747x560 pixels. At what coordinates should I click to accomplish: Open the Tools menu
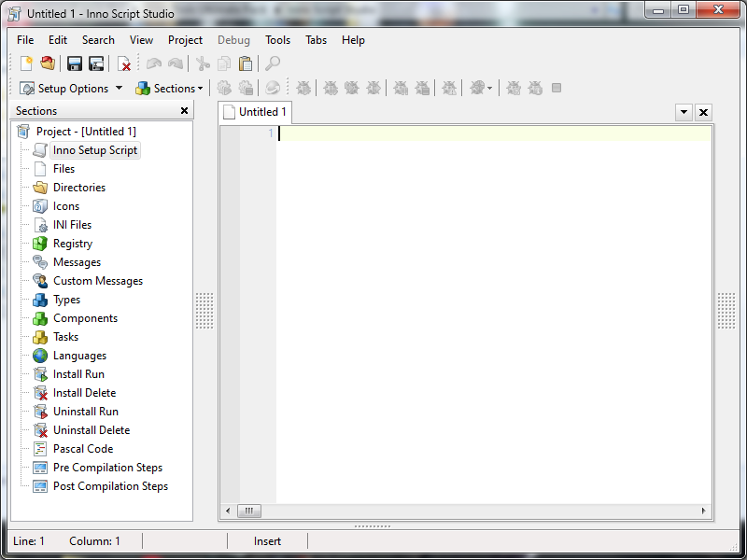pos(277,40)
